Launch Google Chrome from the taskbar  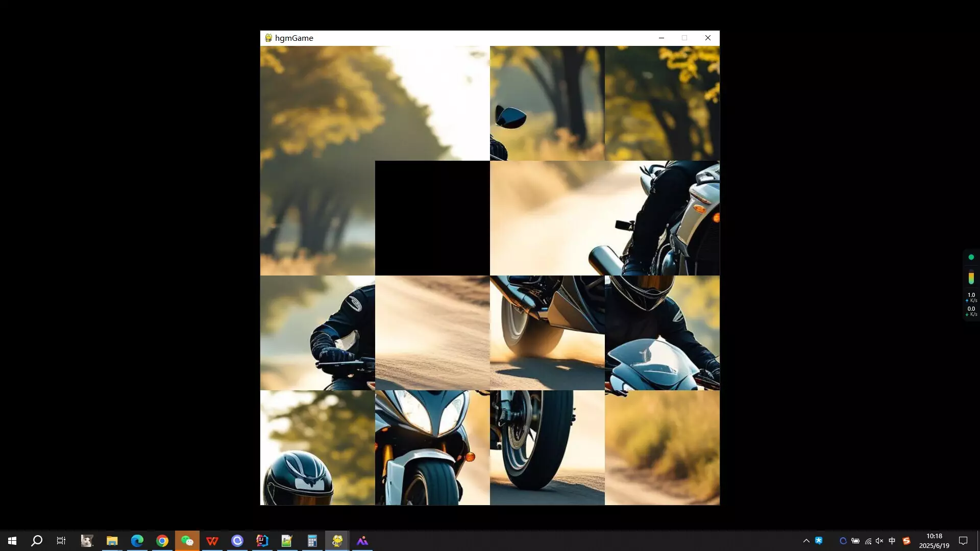coord(161,541)
